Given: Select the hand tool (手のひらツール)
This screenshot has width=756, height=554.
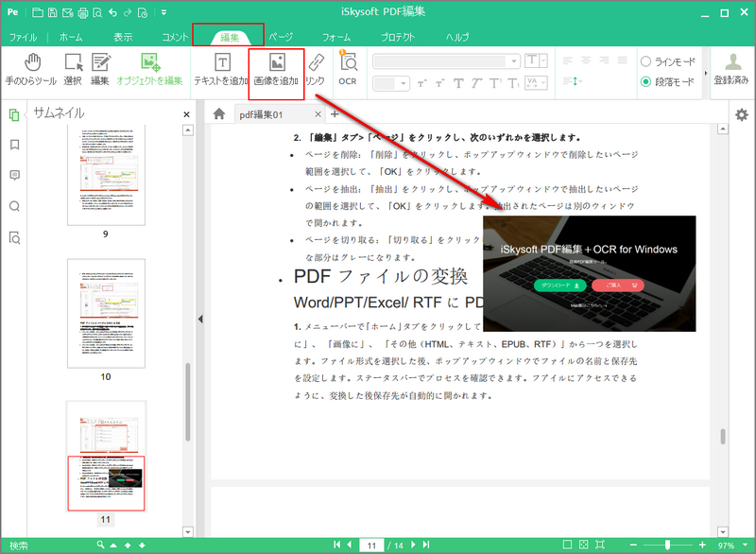Looking at the screenshot, I should coord(31,71).
